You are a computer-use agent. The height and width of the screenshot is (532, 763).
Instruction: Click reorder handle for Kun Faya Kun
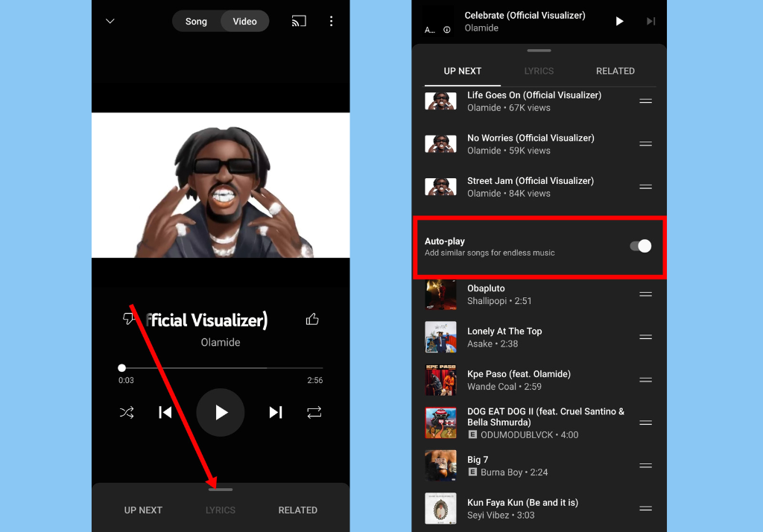coord(645,509)
